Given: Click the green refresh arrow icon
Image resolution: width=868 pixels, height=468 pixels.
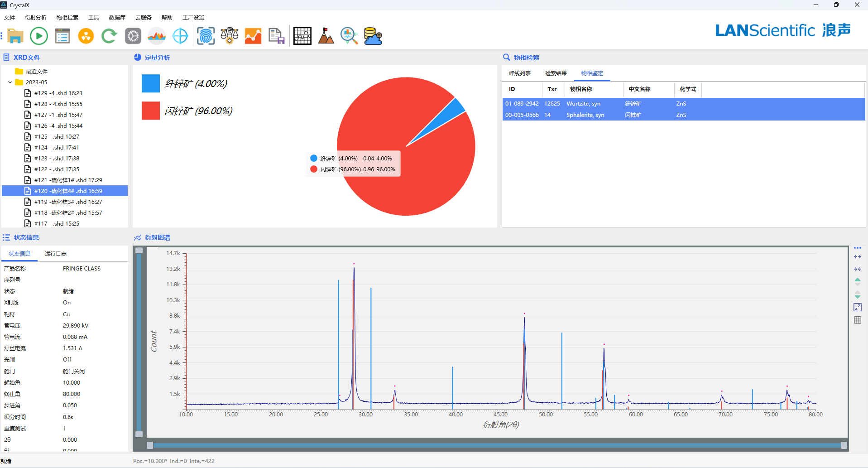Looking at the screenshot, I should pos(109,36).
